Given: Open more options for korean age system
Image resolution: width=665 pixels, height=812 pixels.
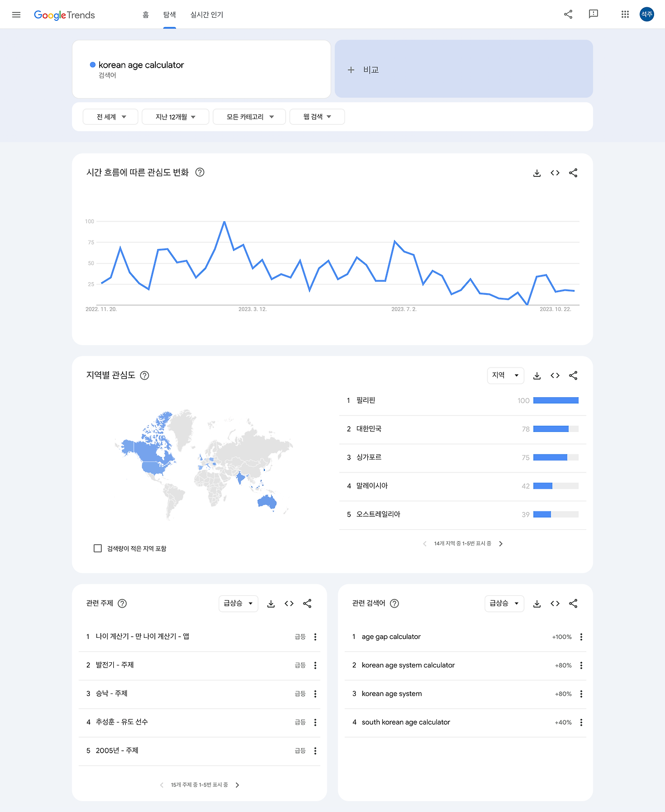Looking at the screenshot, I should pos(581,694).
